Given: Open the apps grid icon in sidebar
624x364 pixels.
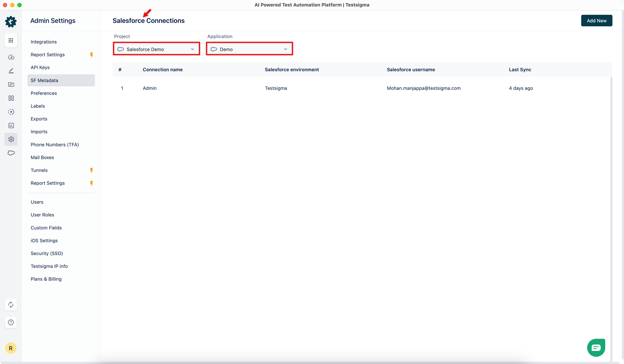Looking at the screenshot, I should click(11, 40).
